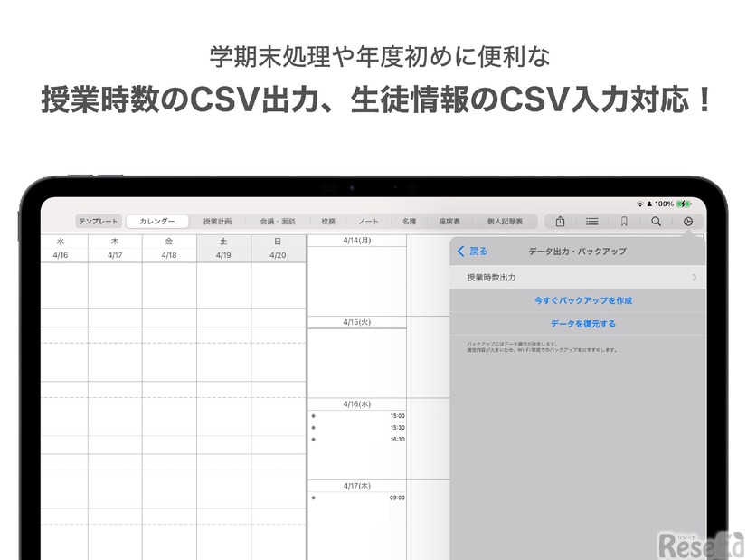Open search with the magnifier icon
This screenshot has height=560, width=747.
pyautogui.click(x=657, y=222)
